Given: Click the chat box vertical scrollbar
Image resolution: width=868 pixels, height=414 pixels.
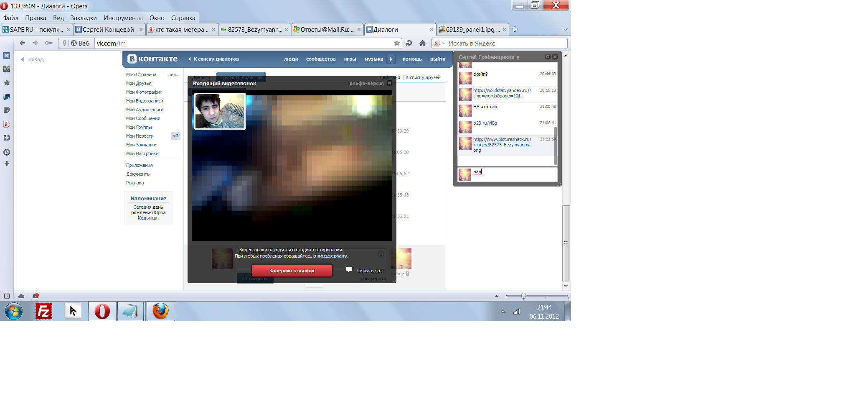Looking at the screenshot, I should 556,146.
